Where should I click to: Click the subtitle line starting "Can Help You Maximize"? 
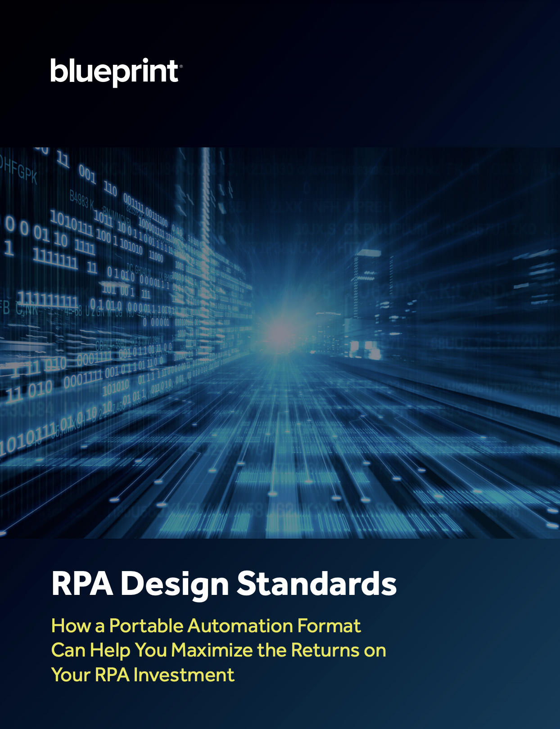pos(218,650)
